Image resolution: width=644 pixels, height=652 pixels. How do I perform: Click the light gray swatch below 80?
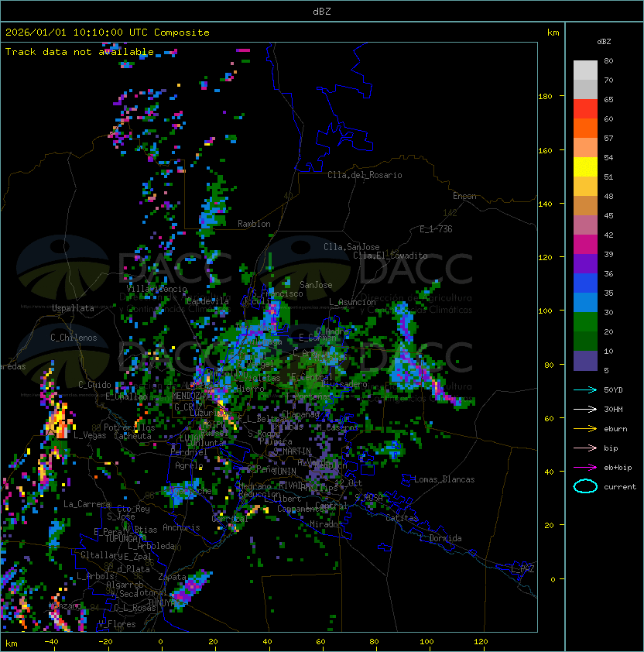click(585, 70)
